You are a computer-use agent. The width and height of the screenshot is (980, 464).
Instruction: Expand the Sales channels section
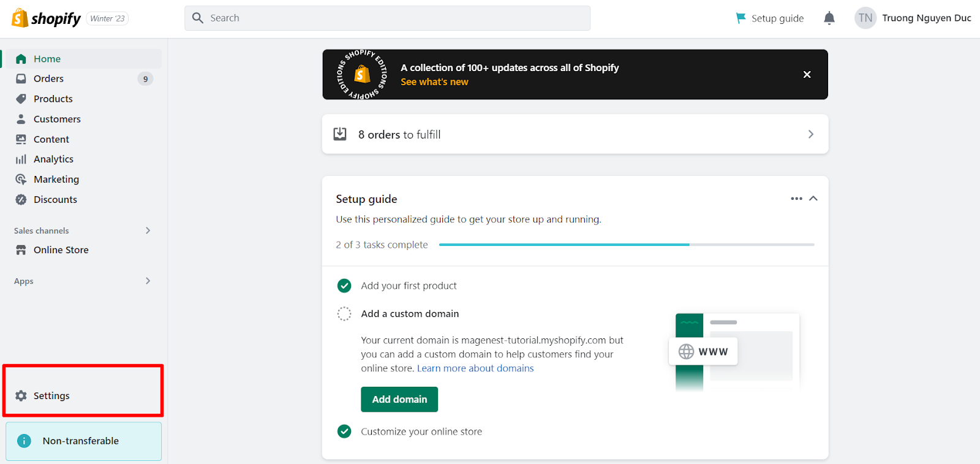click(148, 230)
